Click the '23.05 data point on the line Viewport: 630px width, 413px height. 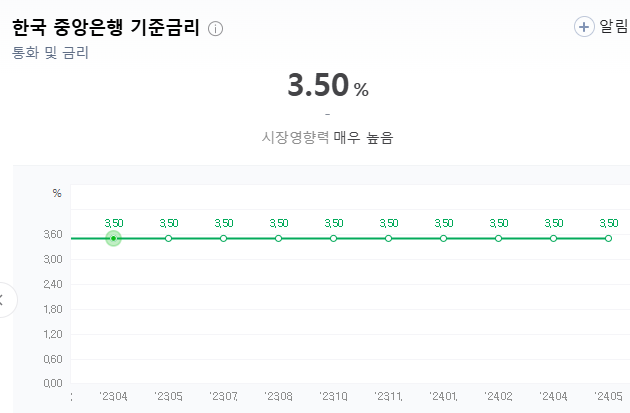point(169,238)
